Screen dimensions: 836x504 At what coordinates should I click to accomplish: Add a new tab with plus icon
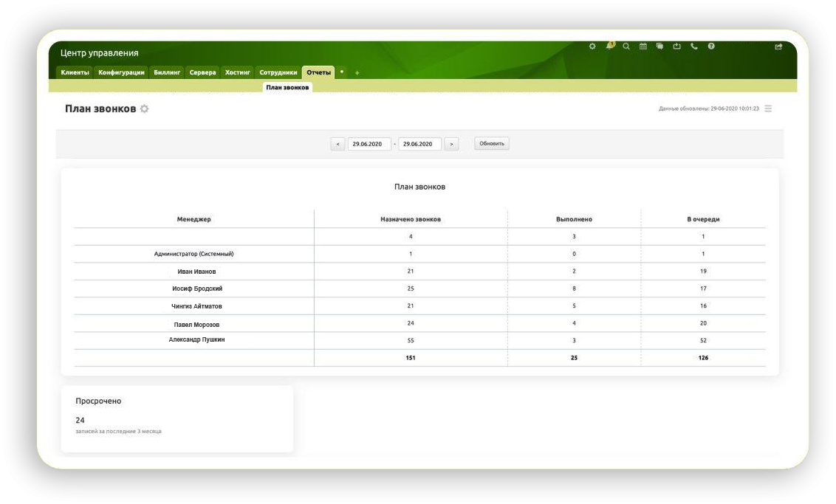point(357,73)
